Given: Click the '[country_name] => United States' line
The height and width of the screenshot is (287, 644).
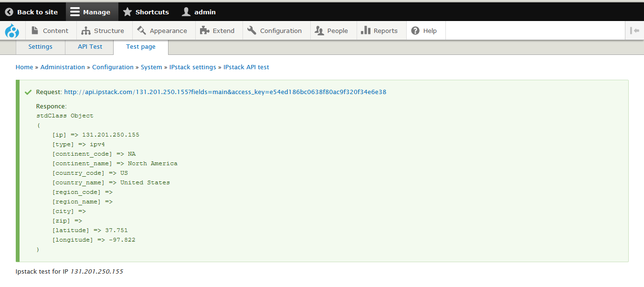Looking at the screenshot, I should (111, 182).
